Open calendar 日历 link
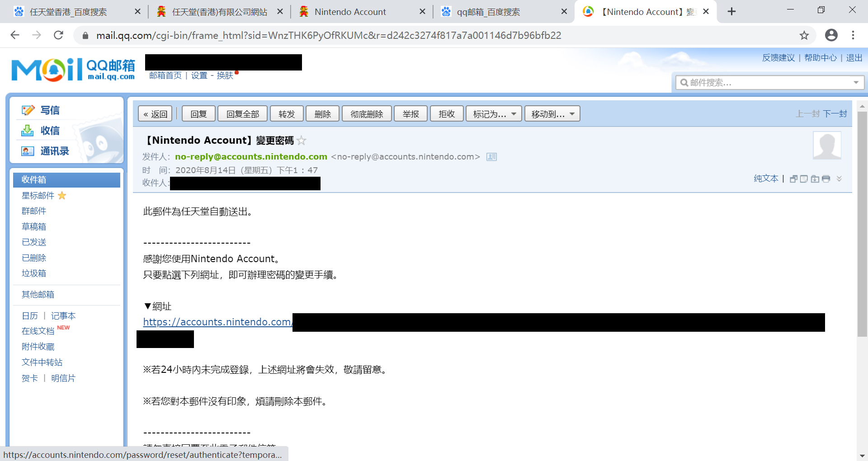This screenshot has height=461, width=868. [x=30, y=316]
